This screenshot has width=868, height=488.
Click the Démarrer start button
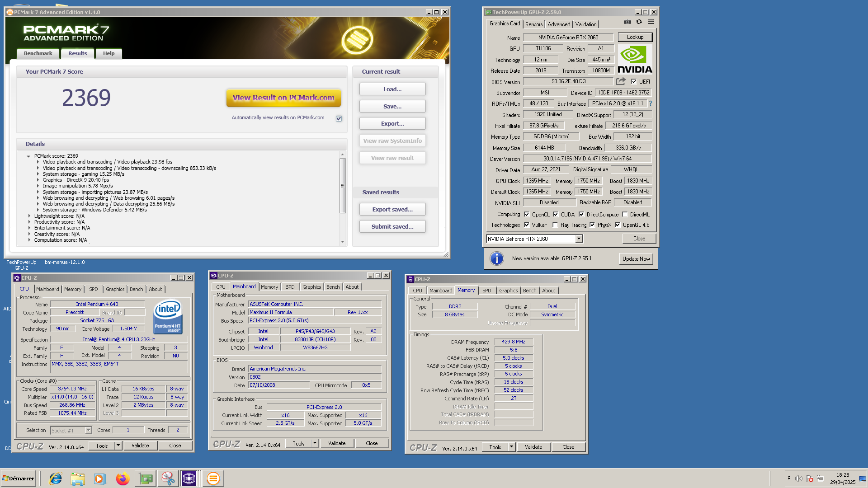coord(18,479)
